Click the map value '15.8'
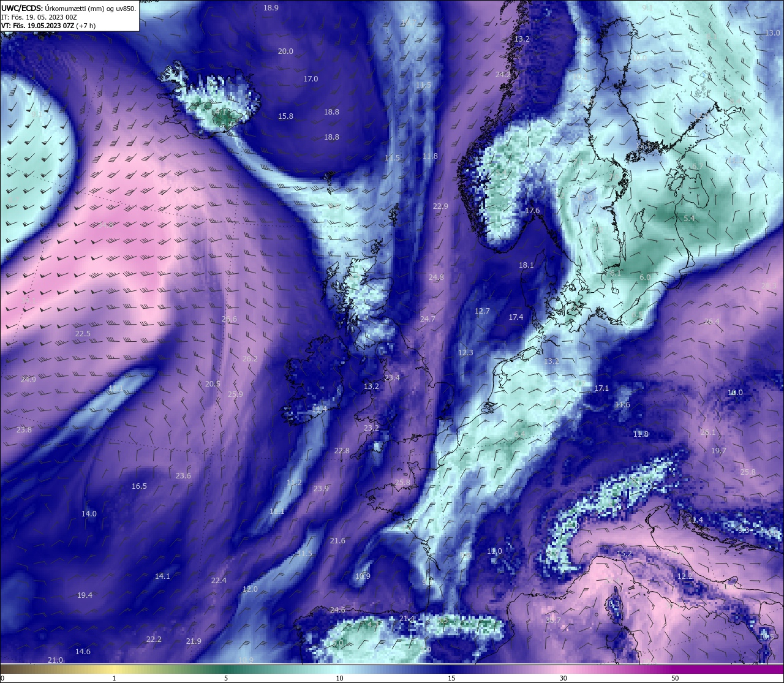784x683 pixels. pos(285,116)
